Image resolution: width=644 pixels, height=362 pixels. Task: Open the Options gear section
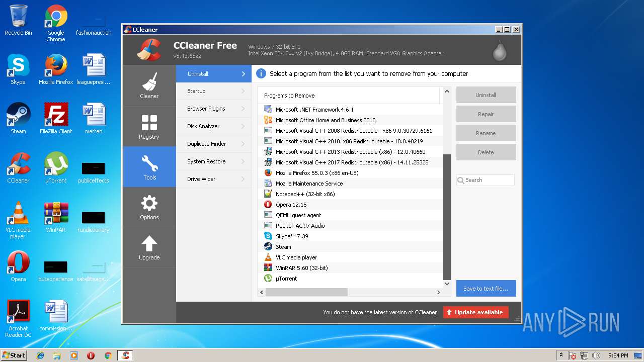click(149, 207)
